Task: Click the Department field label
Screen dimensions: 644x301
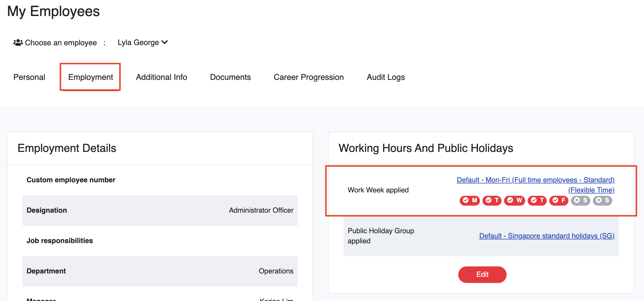Action: 46,271
